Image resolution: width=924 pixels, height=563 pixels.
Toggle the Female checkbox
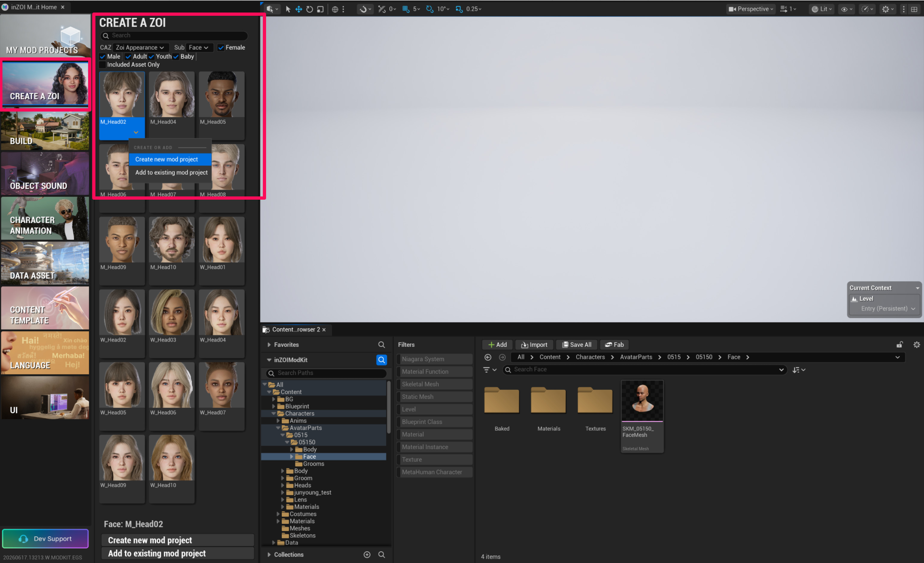(221, 48)
